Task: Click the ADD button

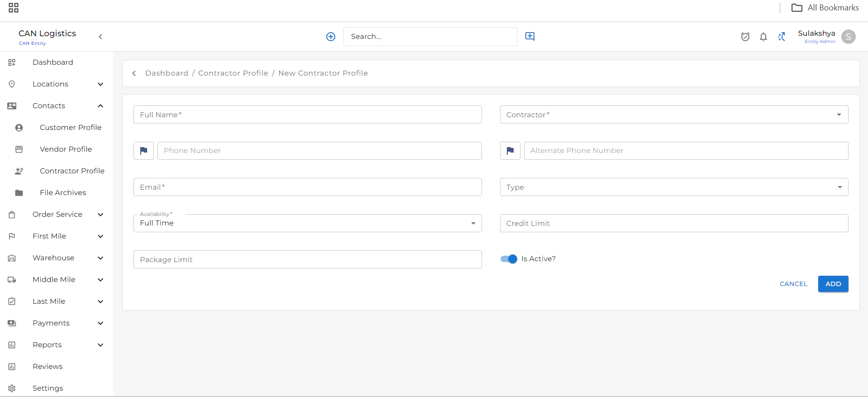Action: pyautogui.click(x=833, y=284)
